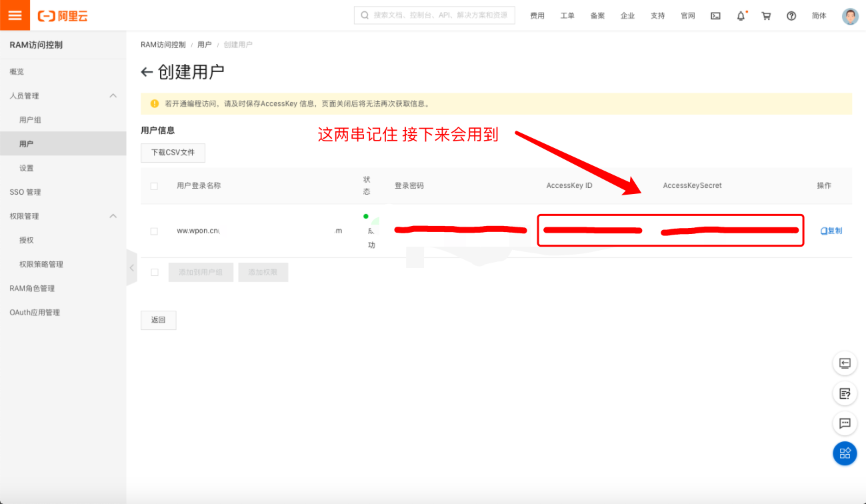Viewport: 866px width, 504px height.
Task: Open RAM角色管理 in the sidebar
Action: [32, 288]
